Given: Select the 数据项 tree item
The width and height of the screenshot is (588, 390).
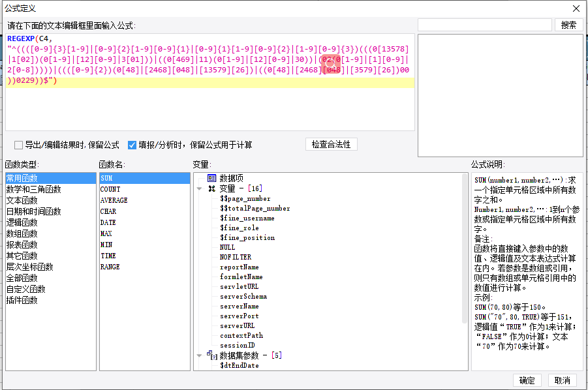Looking at the screenshot, I should coord(231,178).
